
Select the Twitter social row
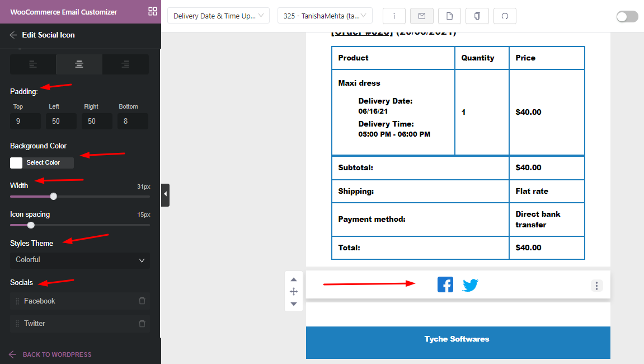tap(80, 324)
